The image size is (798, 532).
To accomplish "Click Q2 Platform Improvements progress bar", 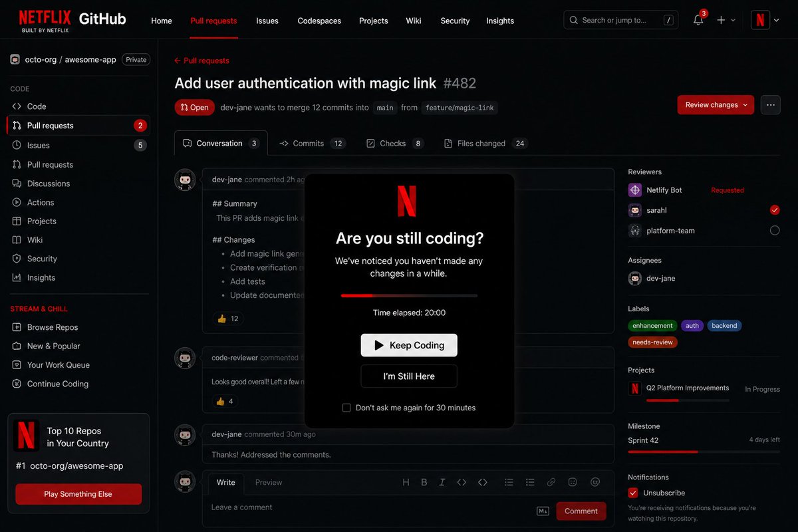I will point(688,400).
